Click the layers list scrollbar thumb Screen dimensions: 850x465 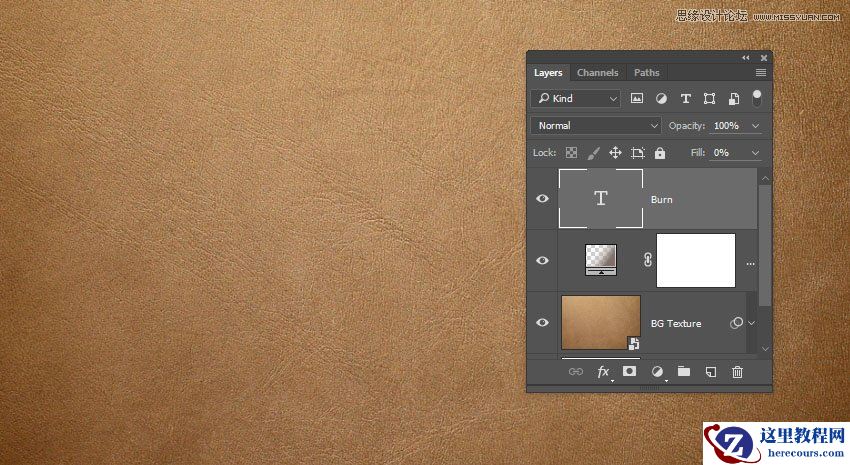tap(765, 246)
